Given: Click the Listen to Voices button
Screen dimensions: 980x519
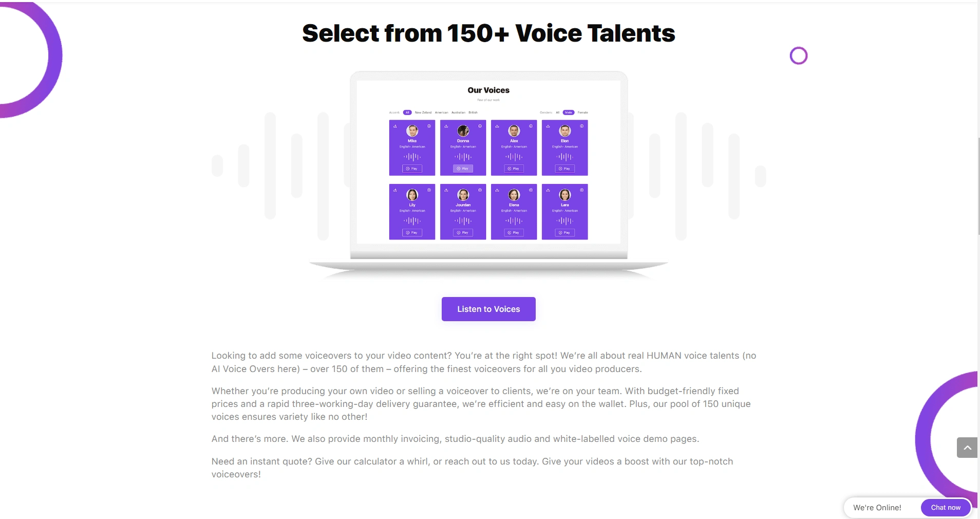Looking at the screenshot, I should [x=488, y=309].
